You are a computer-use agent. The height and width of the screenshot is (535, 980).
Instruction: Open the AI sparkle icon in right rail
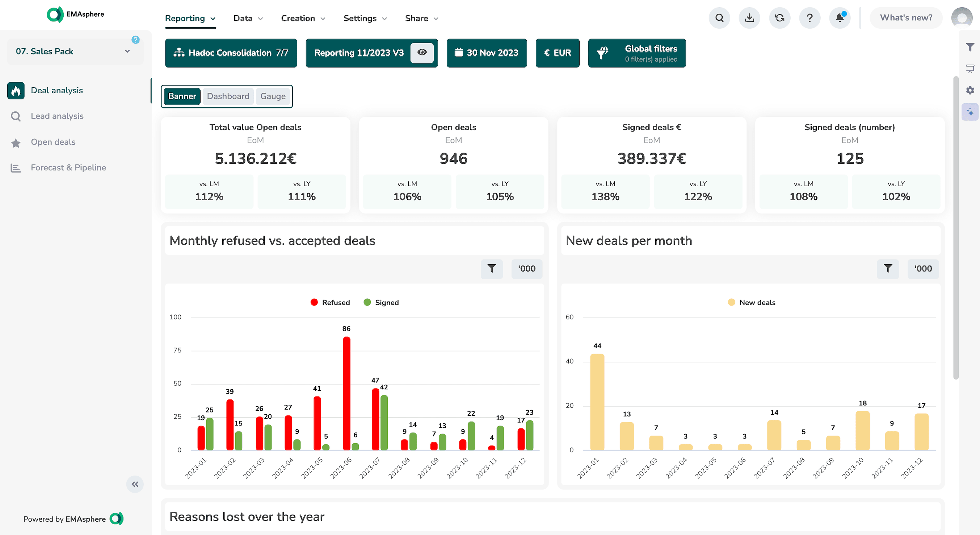pos(970,112)
